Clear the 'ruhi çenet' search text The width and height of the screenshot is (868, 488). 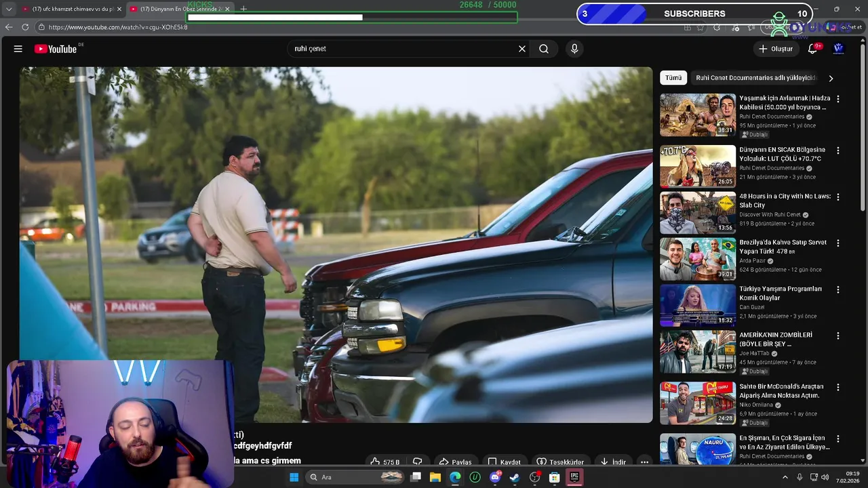[522, 49]
